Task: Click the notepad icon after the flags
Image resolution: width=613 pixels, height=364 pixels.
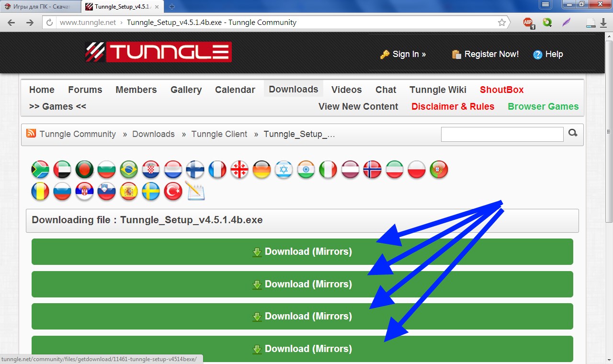Action: (x=195, y=192)
